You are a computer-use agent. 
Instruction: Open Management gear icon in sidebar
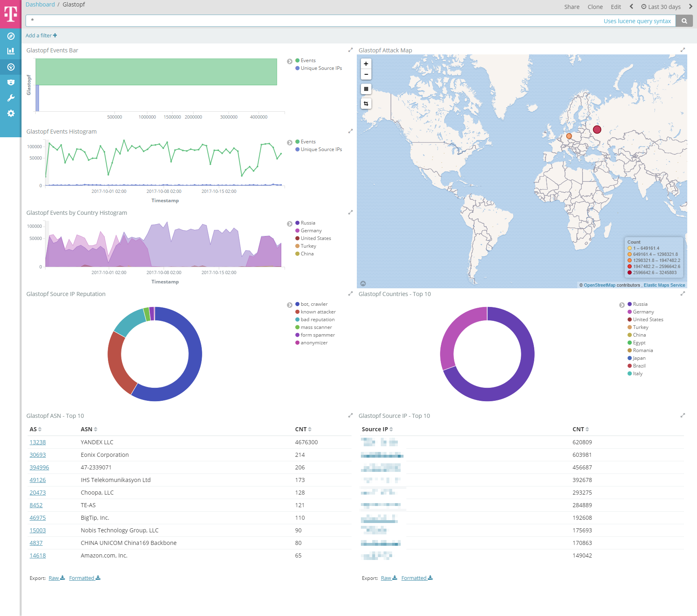11,113
